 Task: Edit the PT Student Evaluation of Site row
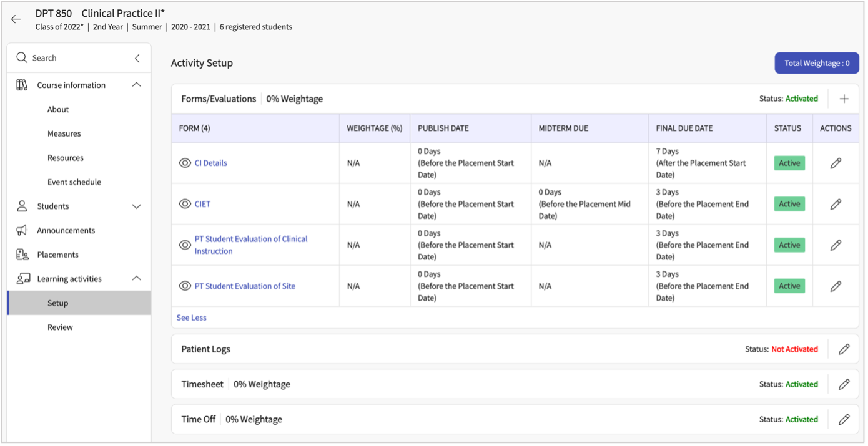point(836,286)
